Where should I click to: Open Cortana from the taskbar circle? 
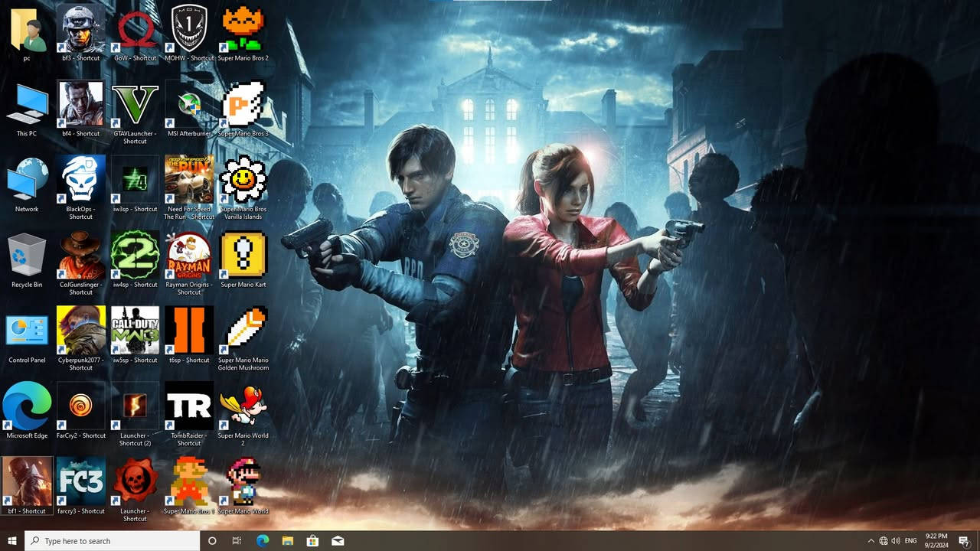click(x=212, y=541)
